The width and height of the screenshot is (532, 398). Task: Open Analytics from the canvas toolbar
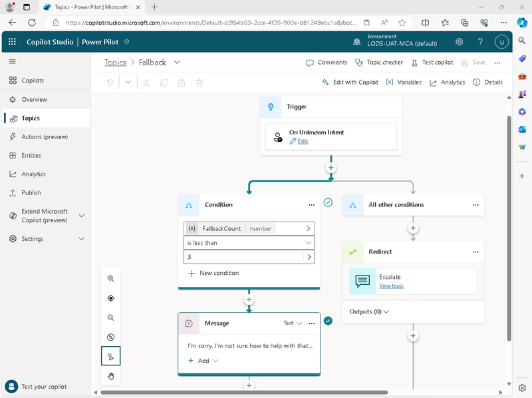click(x=447, y=83)
